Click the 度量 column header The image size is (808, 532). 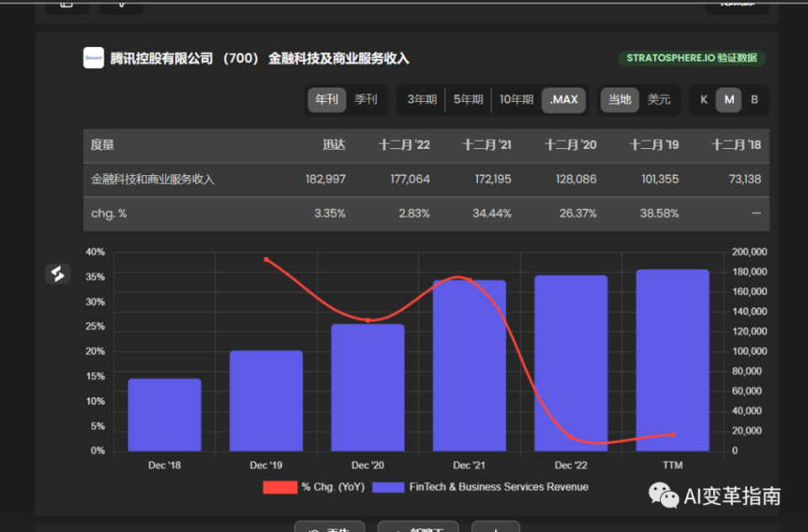coord(102,145)
